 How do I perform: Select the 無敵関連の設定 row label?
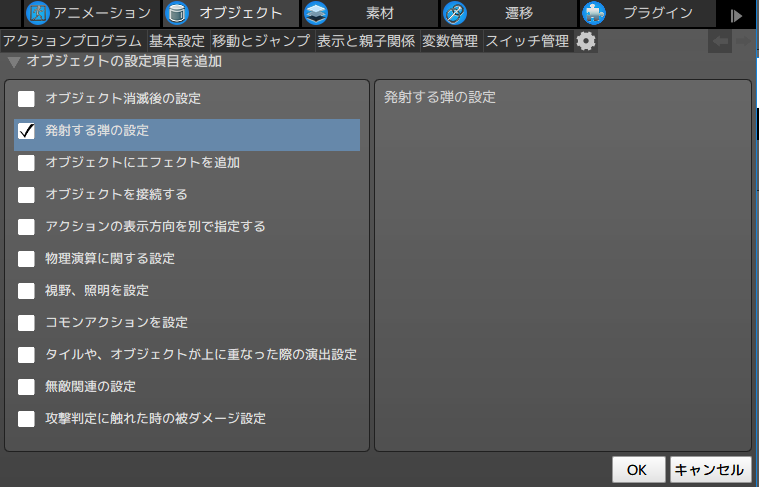click(x=91, y=387)
